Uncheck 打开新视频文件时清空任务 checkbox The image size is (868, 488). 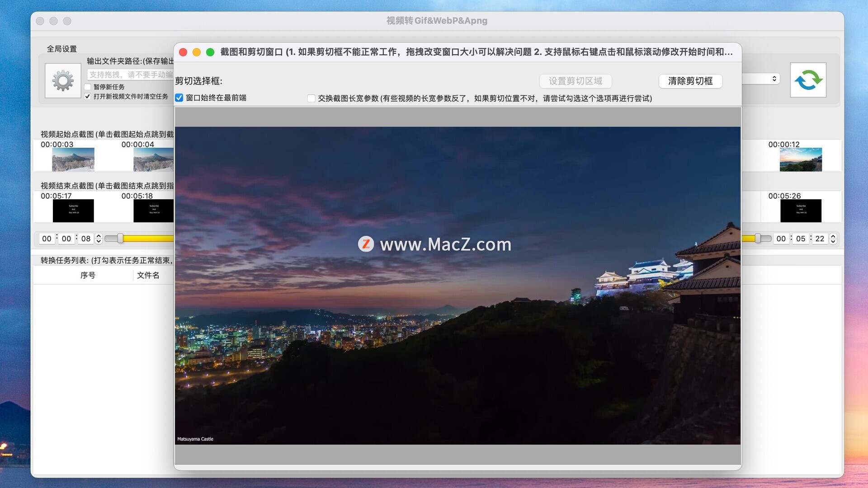[x=88, y=96]
